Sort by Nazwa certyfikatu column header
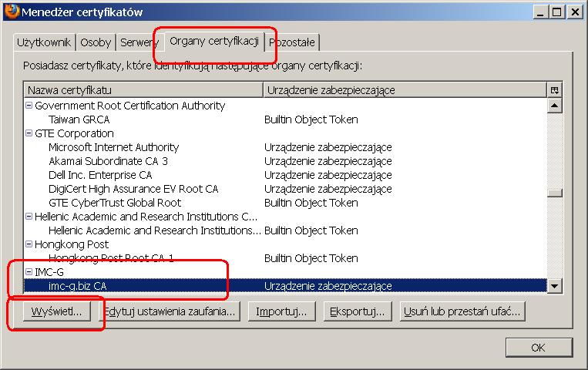The width and height of the screenshot is (588, 370). 143,90
